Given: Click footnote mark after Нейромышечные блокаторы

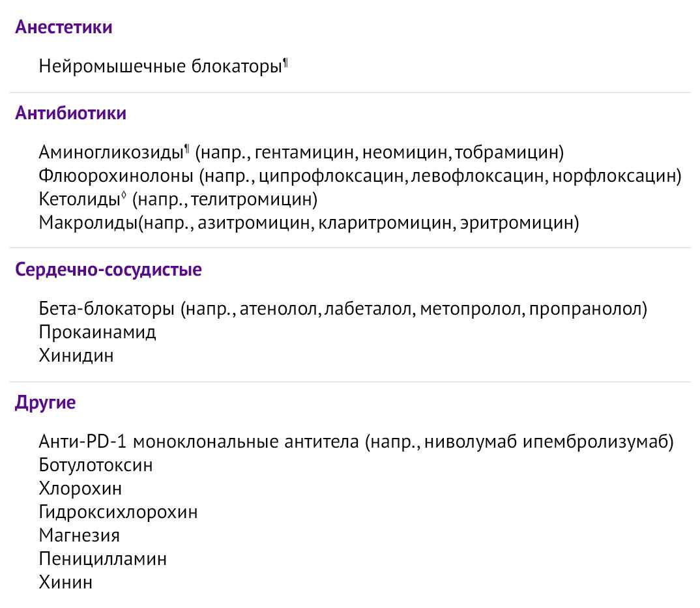Looking at the screenshot, I should [285, 62].
